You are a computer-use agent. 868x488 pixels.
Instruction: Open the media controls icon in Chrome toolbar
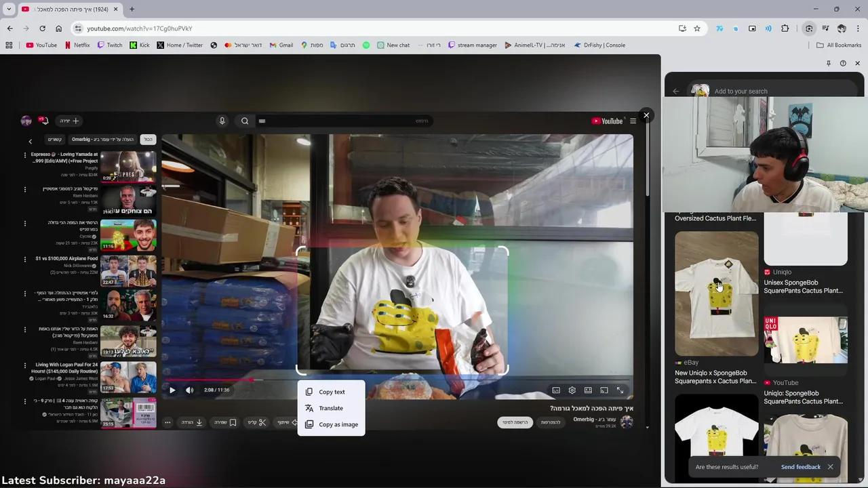coord(825,28)
